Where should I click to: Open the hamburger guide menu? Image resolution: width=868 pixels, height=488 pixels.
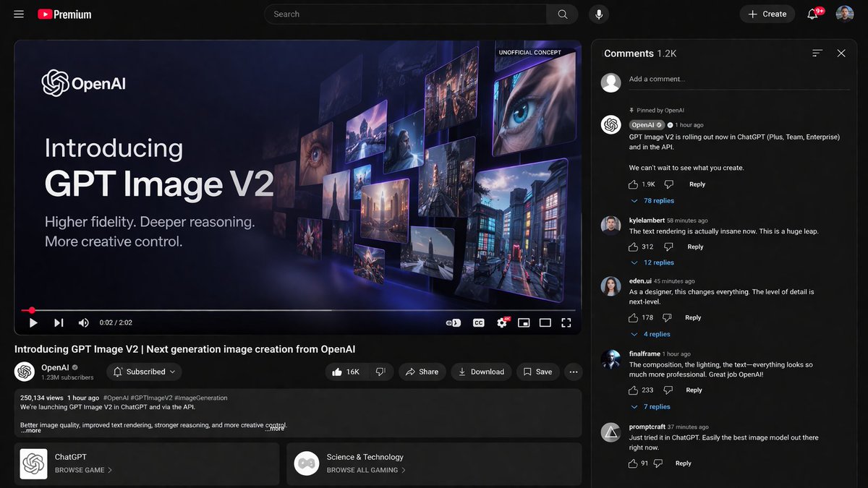click(x=19, y=14)
